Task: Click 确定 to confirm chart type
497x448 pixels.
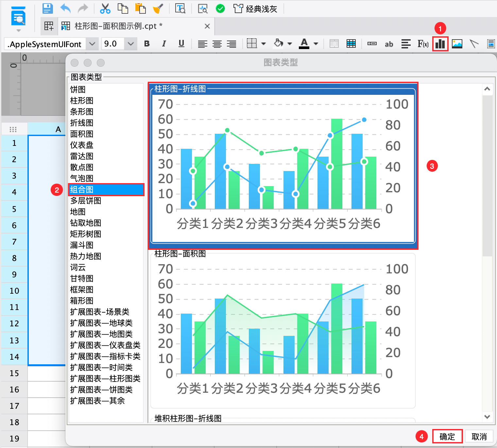Action: (x=447, y=437)
